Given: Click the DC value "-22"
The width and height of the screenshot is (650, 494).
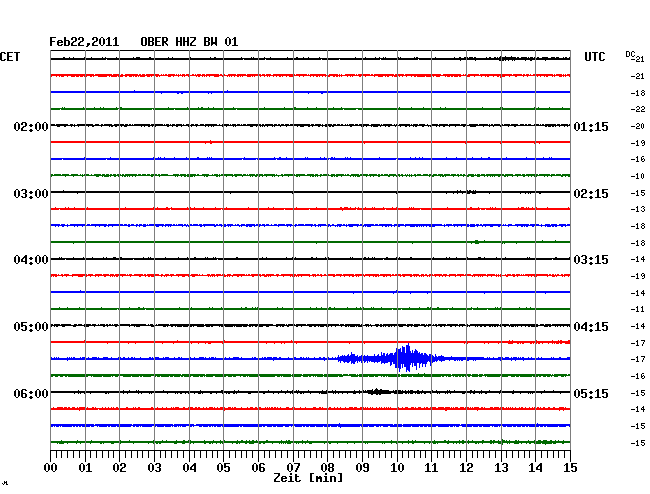Looking at the screenshot, I should tap(638, 109).
